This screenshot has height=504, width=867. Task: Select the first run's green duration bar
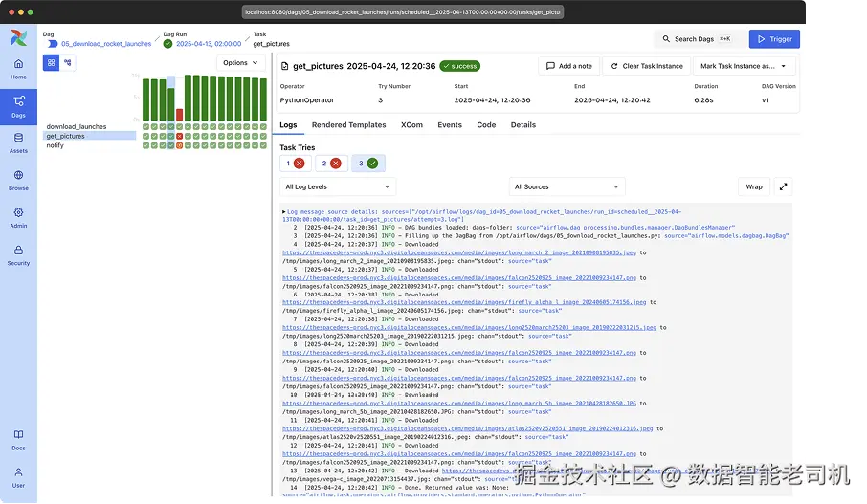coord(146,99)
